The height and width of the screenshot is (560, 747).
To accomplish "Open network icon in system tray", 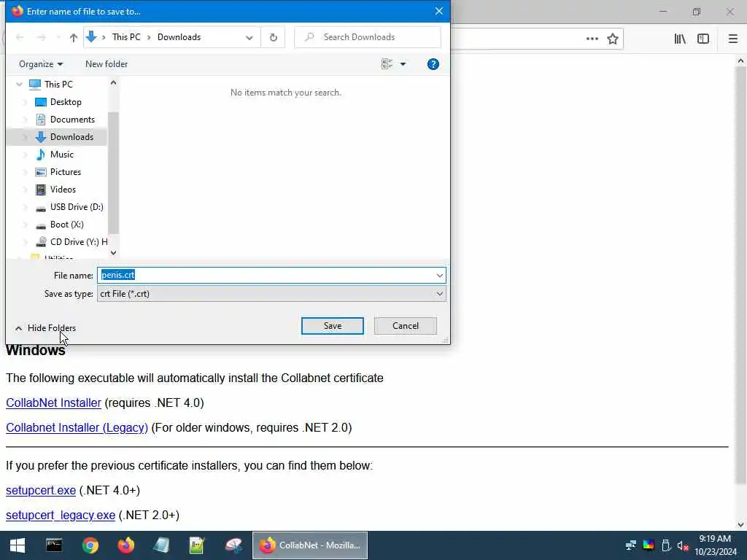I will tap(631, 545).
